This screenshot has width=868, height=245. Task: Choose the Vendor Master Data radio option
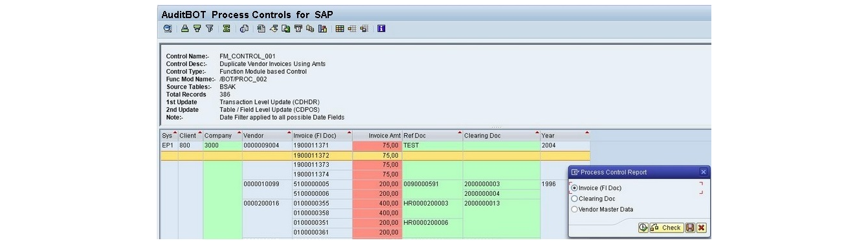575,209
